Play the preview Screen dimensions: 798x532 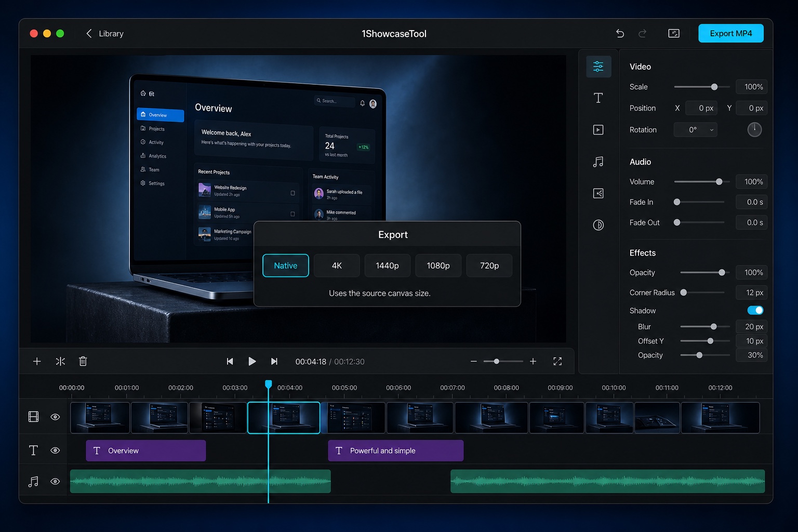[x=252, y=361]
